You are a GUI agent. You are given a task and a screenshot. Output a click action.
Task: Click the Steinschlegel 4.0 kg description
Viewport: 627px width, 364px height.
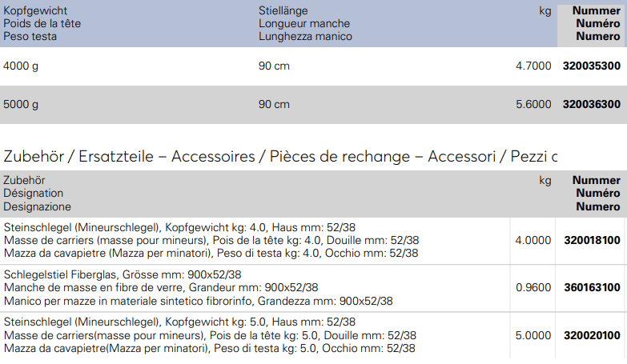[x=211, y=240]
